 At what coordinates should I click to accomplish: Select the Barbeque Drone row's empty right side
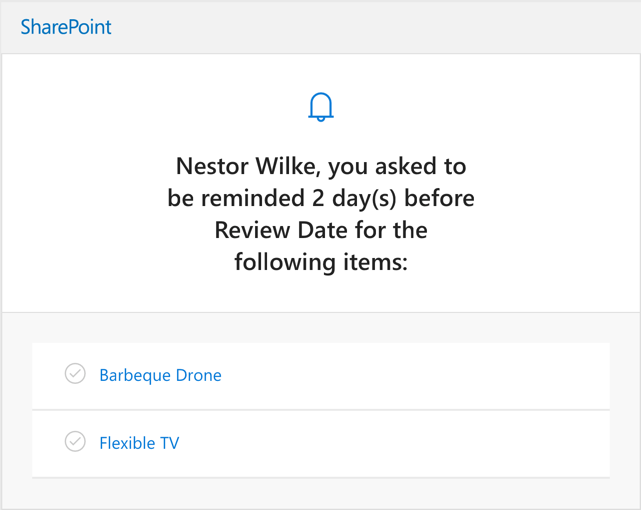(450, 375)
